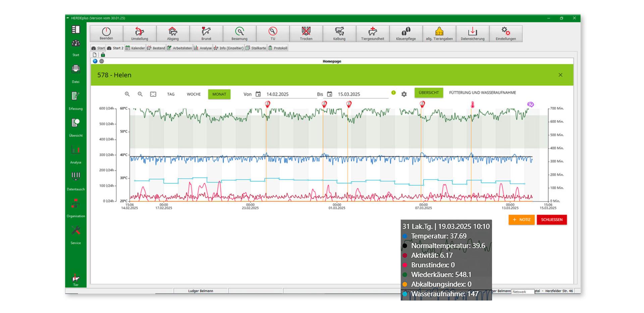Open the Umstellung cow transfer tool
This screenshot has width=644, height=313.
[140, 34]
